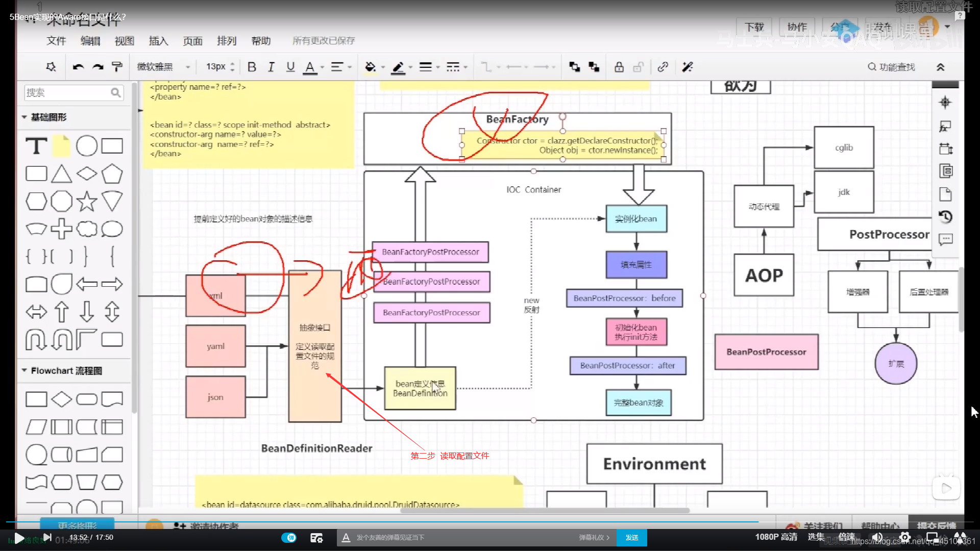Click the 协作 collaborate button
Image resolution: width=980 pixels, height=551 pixels.
tap(797, 27)
